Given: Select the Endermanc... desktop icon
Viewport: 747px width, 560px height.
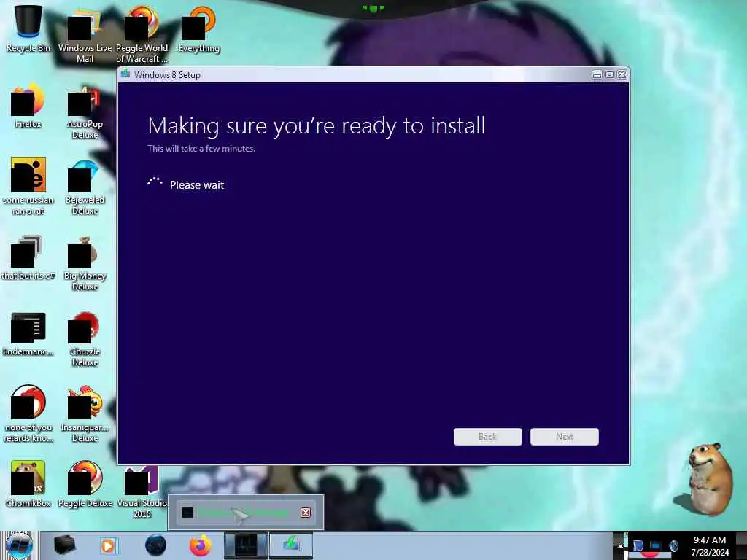Looking at the screenshot, I should [x=28, y=333].
